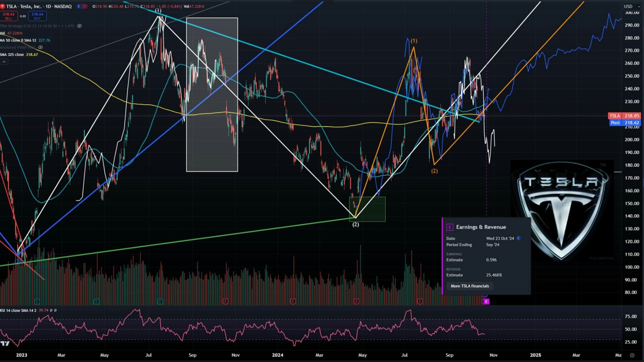644x362 pixels.
Task: Collapse the indicator legend with the chevron
Action: (4, 62)
